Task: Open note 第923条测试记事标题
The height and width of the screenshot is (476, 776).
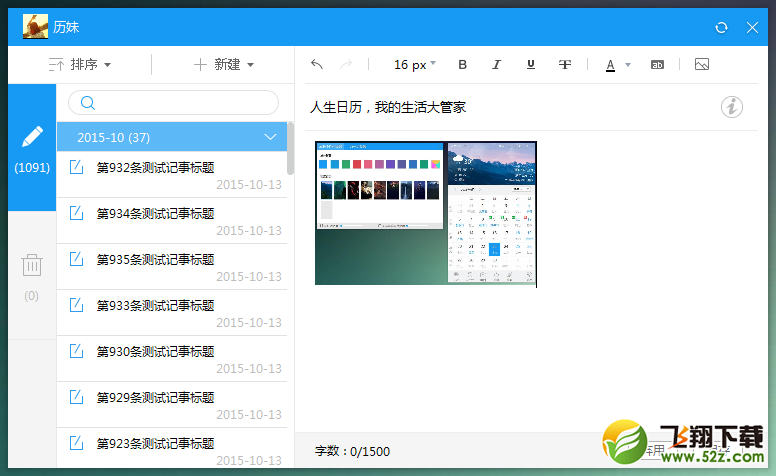Action: coord(172,448)
